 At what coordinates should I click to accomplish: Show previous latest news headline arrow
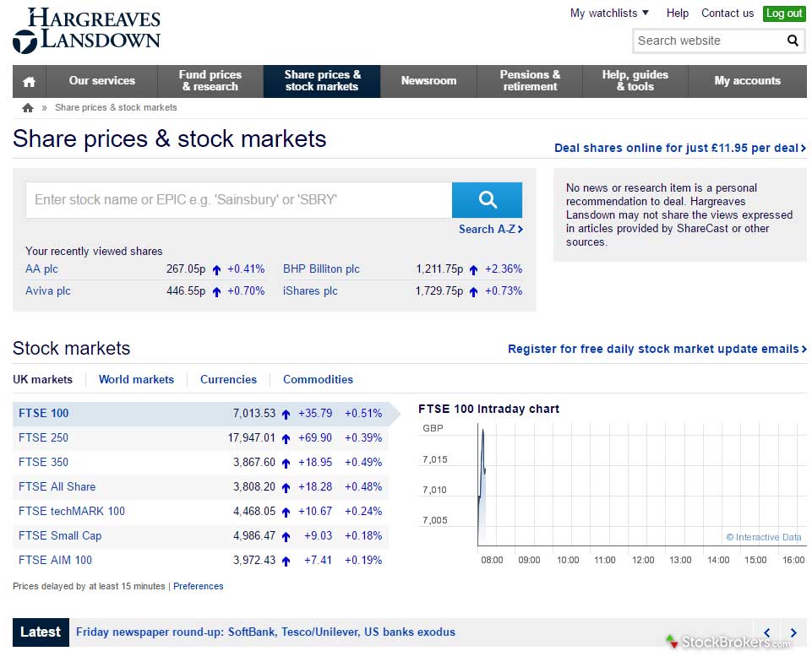(767, 632)
